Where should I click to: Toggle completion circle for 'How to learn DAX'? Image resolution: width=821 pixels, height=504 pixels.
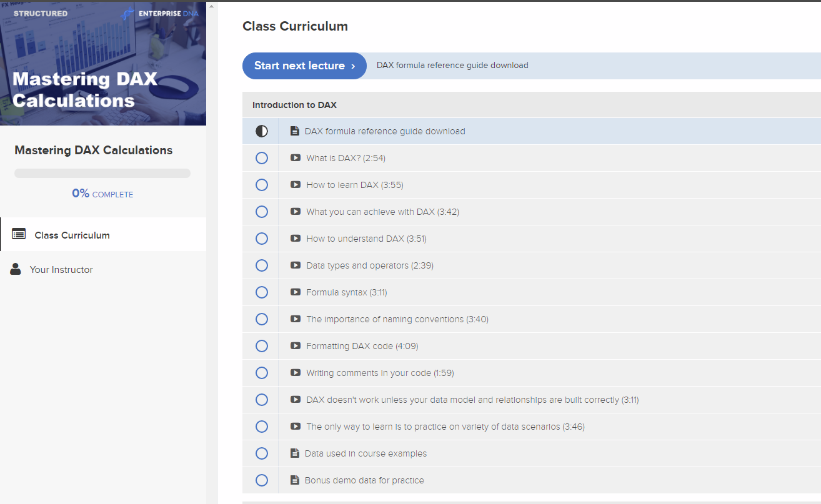point(262,185)
